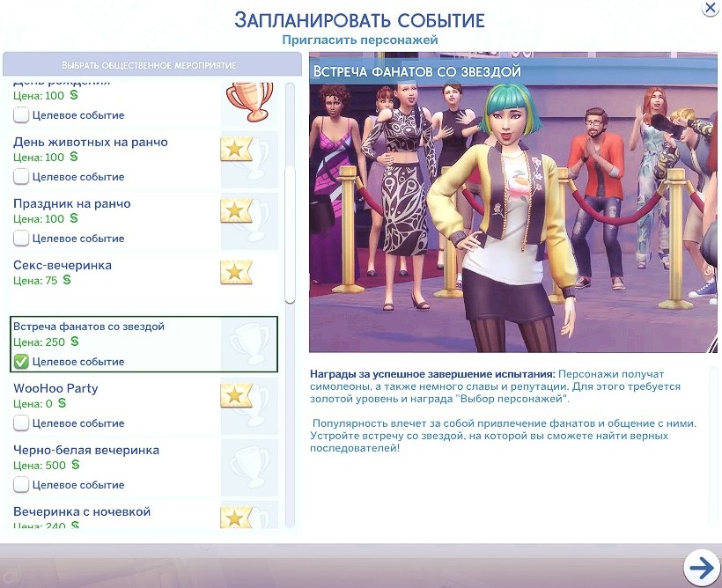This screenshot has width=722, height=588.
Task: Click the Награды за успешное завершение испытания text
Action: (x=432, y=374)
